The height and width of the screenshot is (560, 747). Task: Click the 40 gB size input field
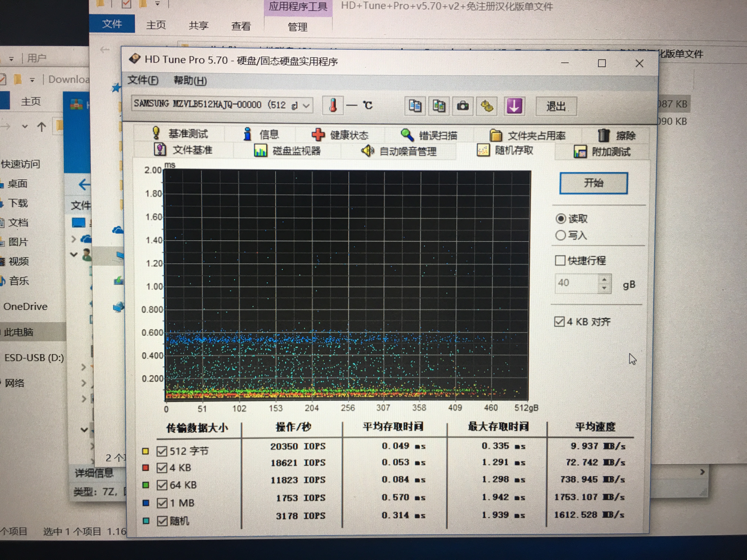pyautogui.click(x=576, y=283)
